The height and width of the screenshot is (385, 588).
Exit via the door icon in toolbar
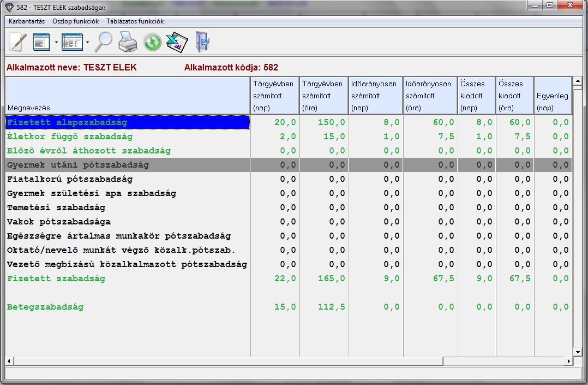click(x=202, y=42)
